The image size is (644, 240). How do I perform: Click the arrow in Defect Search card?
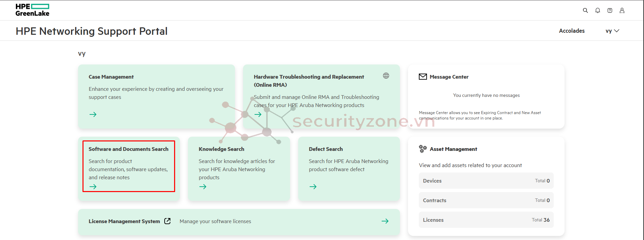point(313,187)
